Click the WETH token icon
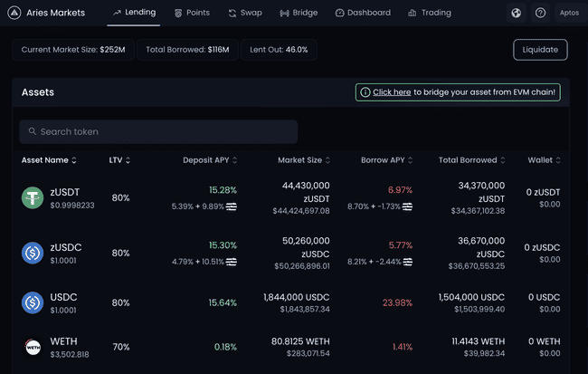Screen dimensions: 588x374 tap(33, 347)
